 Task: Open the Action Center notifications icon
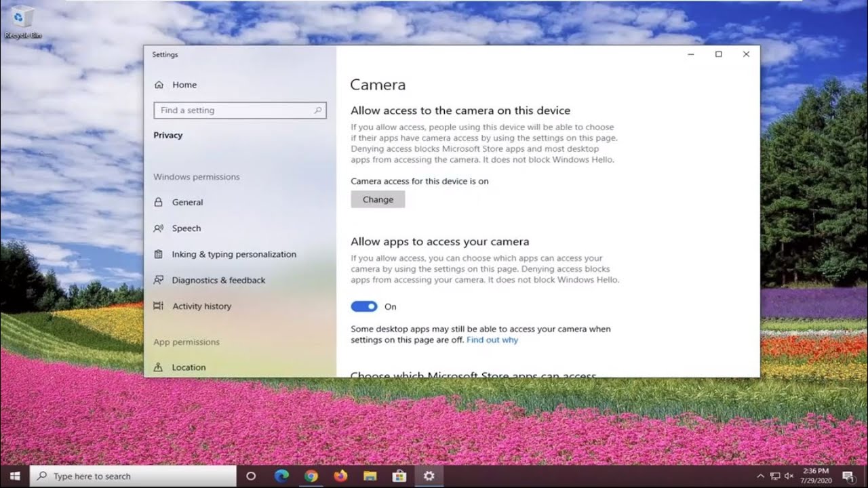pyautogui.click(x=847, y=476)
